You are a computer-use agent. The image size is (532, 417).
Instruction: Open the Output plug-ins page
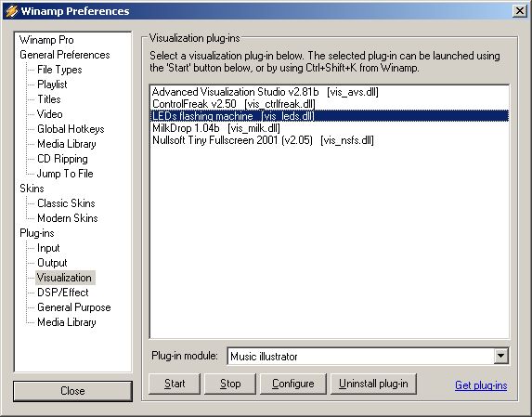pos(52,263)
